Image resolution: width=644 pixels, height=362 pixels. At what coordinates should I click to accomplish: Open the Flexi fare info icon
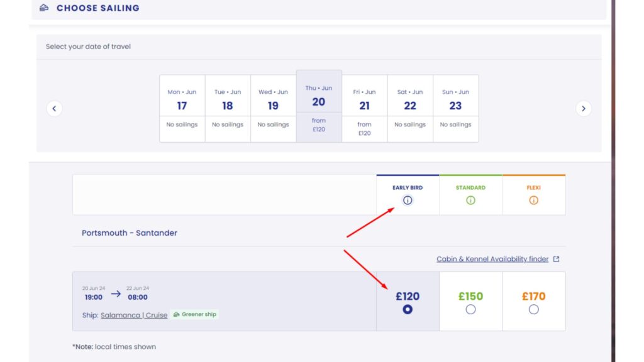coord(533,200)
